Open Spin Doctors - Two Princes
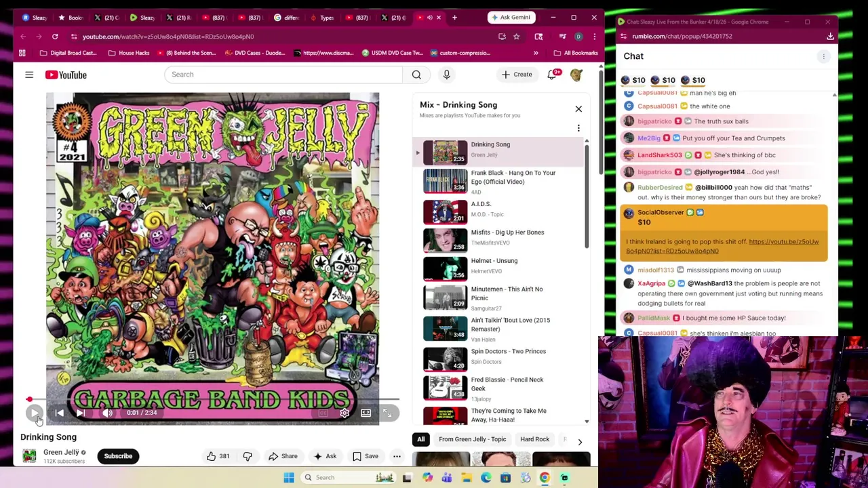Viewport: 868px width, 488px height. coord(500,359)
